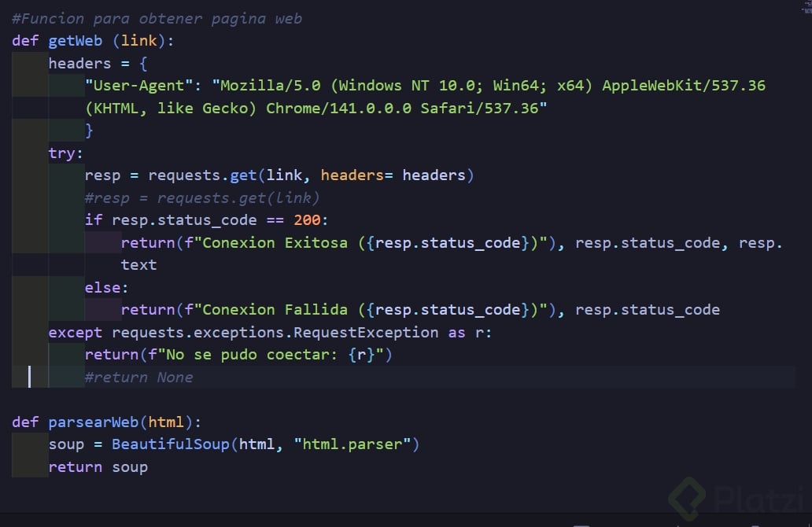Click the 'if' keyword

point(94,220)
